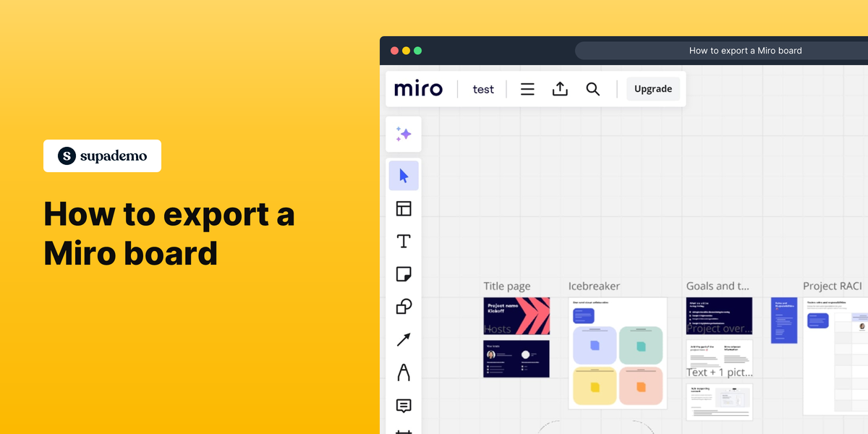Select the Goals dark frame thumbnail
The width and height of the screenshot is (868, 434).
[719, 316]
